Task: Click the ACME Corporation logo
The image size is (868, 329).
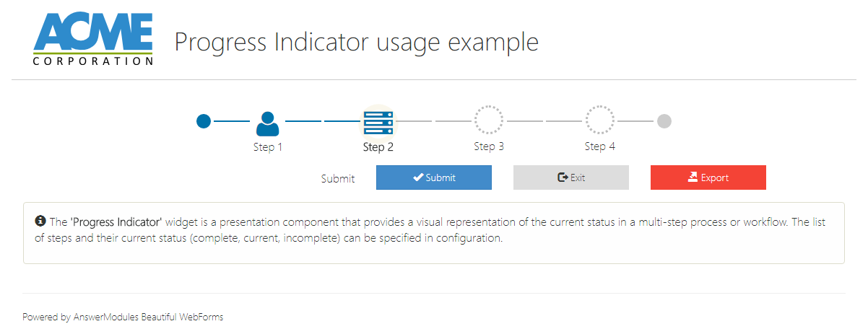Action: (93, 40)
